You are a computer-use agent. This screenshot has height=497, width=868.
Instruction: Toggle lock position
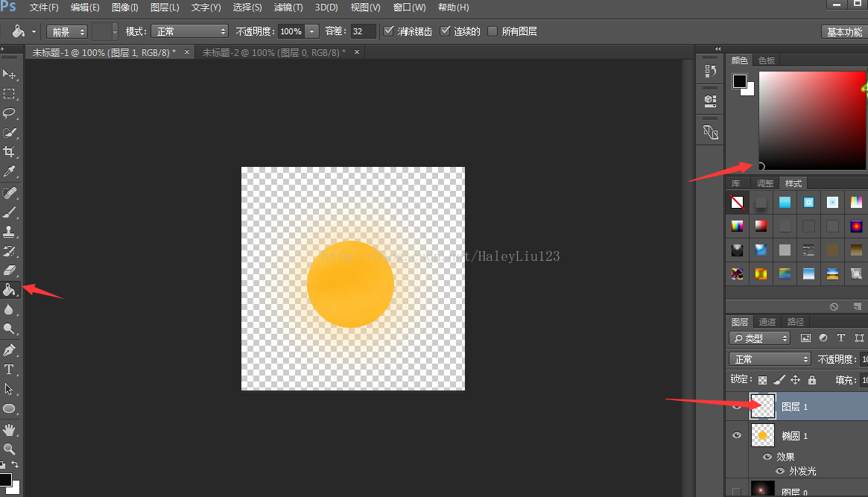(796, 380)
